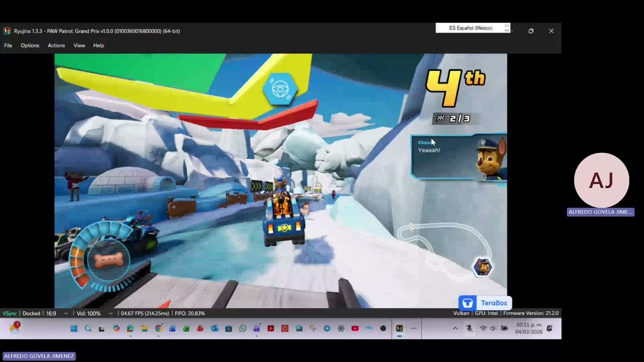This screenshot has width=644, height=362.
Task: Open File Explorer from taskbar
Action: pyautogui.click(x=144, y=328)
